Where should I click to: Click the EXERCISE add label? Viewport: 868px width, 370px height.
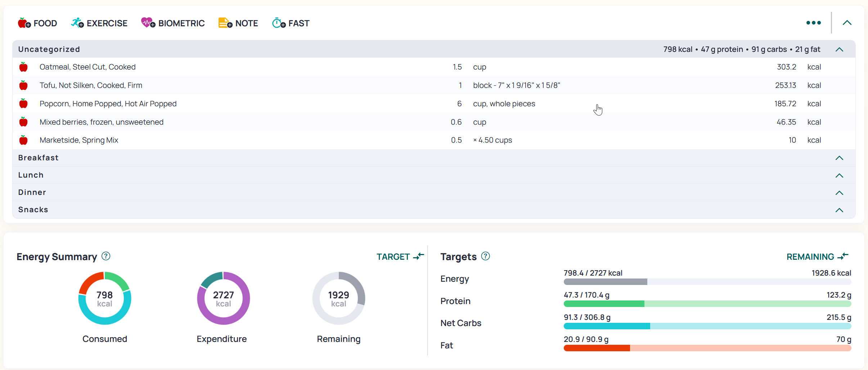(107, 23)
